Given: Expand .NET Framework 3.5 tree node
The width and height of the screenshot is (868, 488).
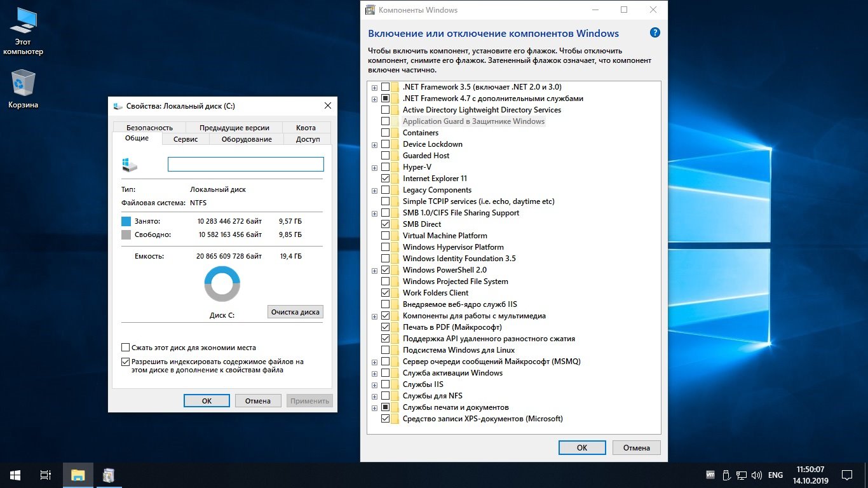Looking at the screenshot, I should click(x=375, y=88).
